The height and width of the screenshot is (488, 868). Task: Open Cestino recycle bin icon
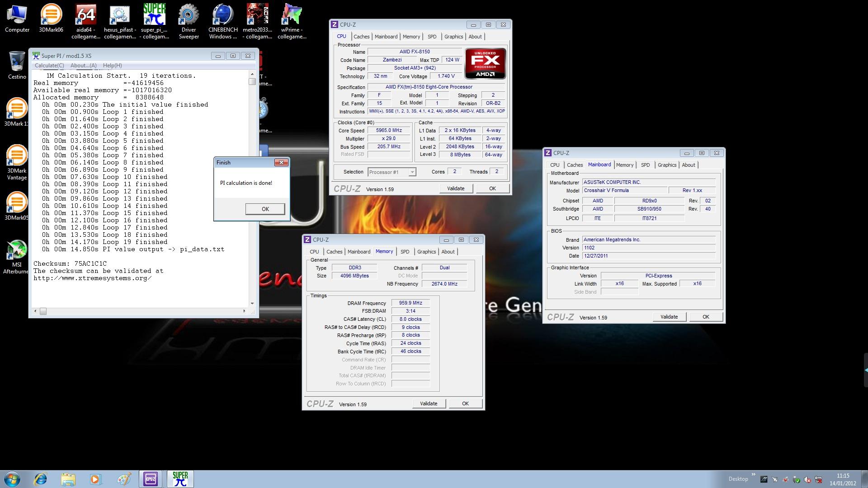click(17, 65)
